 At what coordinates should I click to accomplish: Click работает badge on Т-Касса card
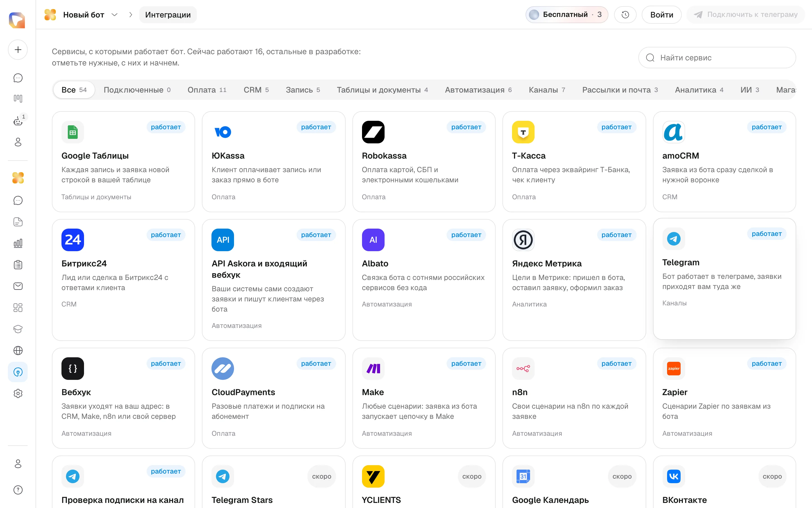point(616,127)
